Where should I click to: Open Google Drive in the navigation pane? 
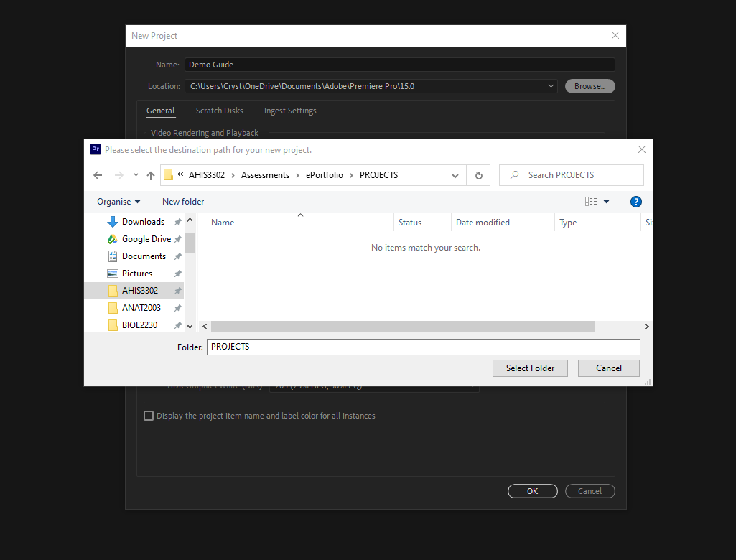click(146, 239)
